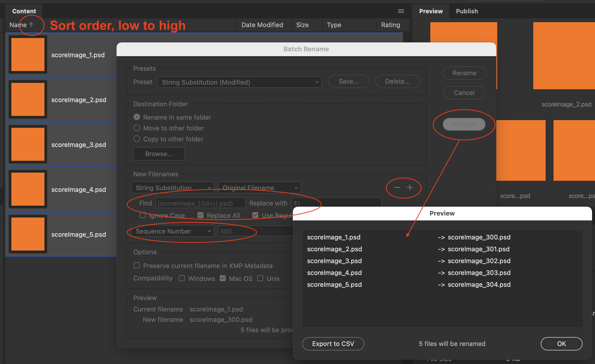Expand String Substitution type dropdown
Image resolution: width=595 pixels, height=364 pixels.
point(173,188)
